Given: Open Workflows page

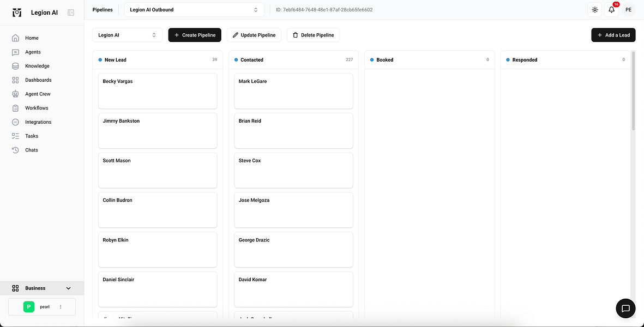Looking at the screenshot, I should 37,108.
